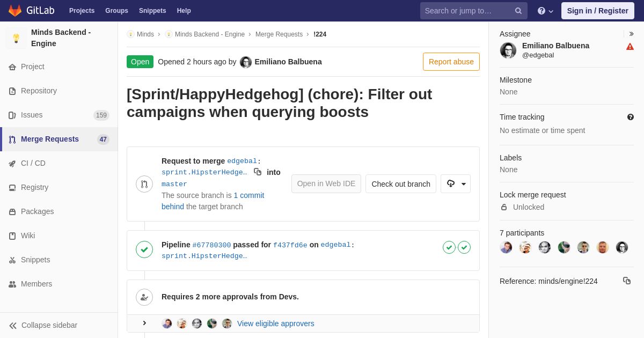Viewport: 644px width, 338px height.
Task: Open assignee Emiliano Balbuena in right sidebar
Action: (x=555, y=46)
